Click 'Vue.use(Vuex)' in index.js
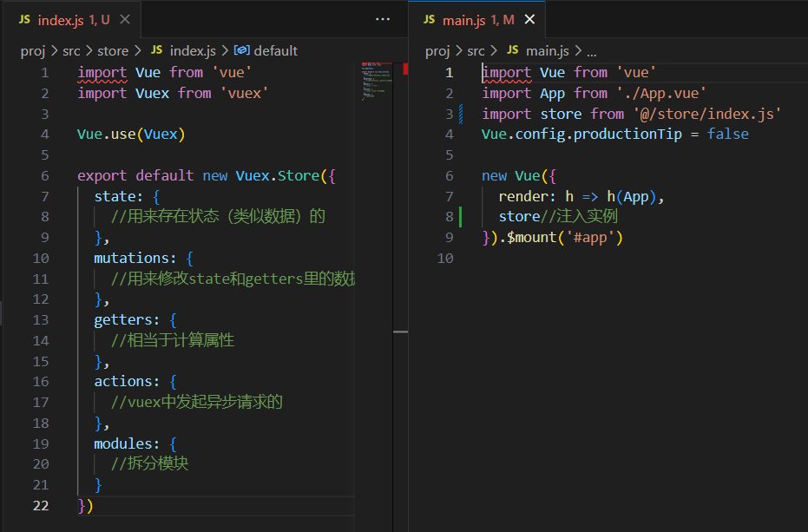The image size is (808, 532). 131,135
